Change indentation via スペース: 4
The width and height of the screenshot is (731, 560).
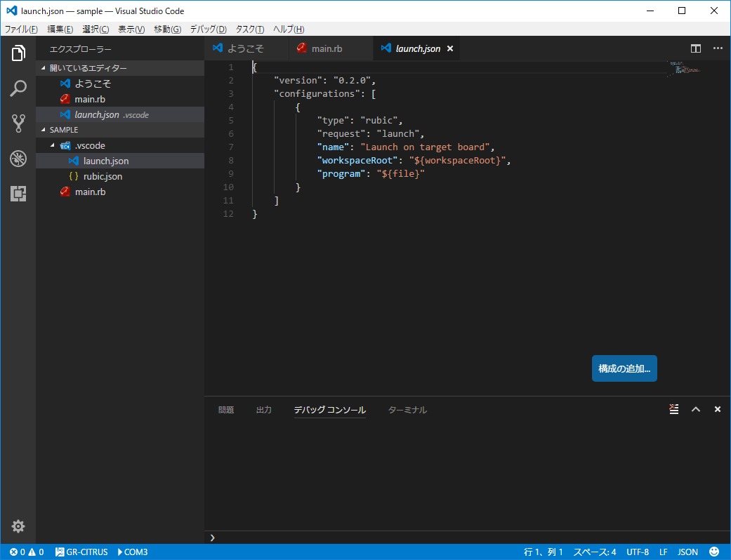[594, 552]
